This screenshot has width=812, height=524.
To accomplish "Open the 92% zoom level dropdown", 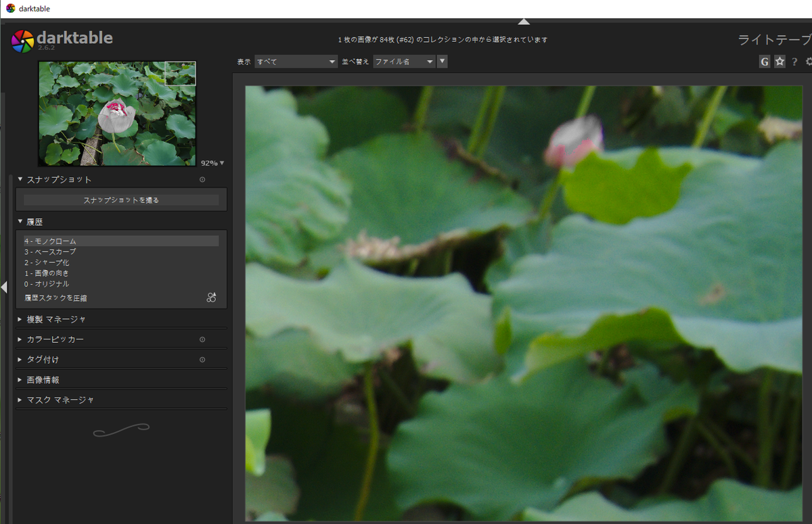I will (212, 163).
